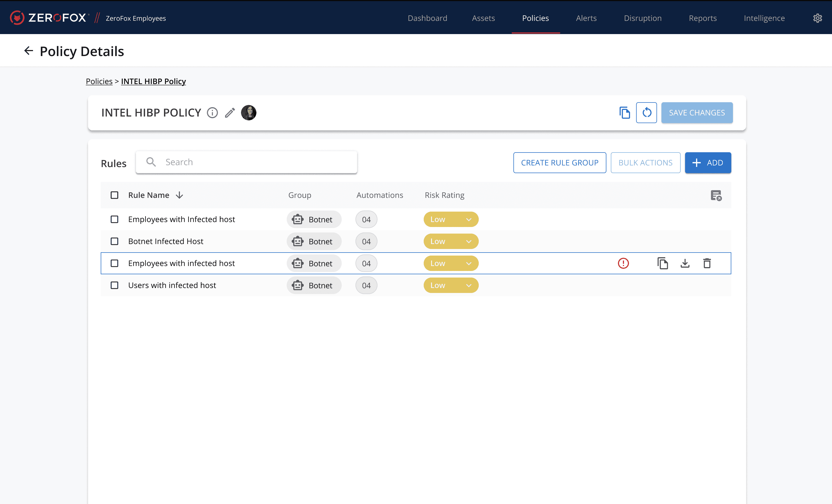This screenshot has width=832, height=504.
Task: Open Low risk dropdown for Users with infected host
Action: (x=451, y=286)
